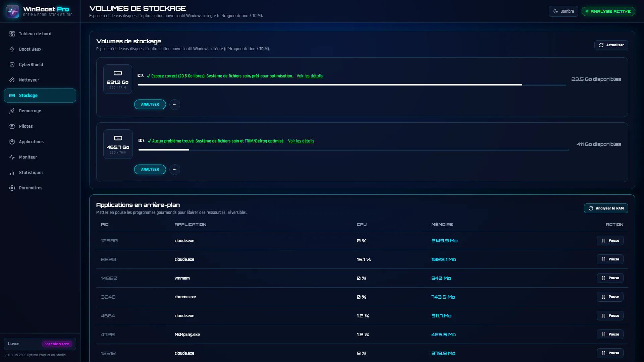644x362 pixels.
Task: Click memory value 2149.9 Mo
Action: pos(444,241)
